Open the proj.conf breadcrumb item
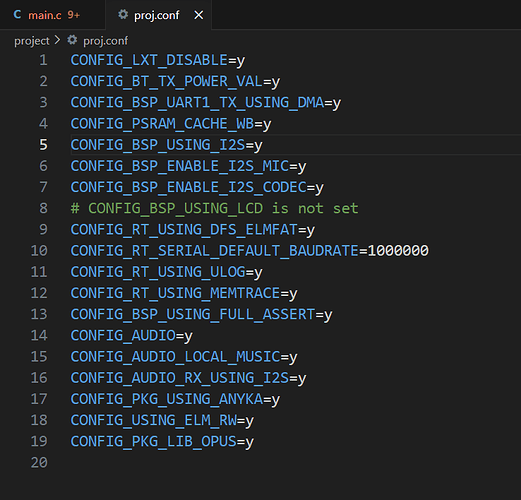Viewport: 521px width, 500px height. click(x=105, y=41)
